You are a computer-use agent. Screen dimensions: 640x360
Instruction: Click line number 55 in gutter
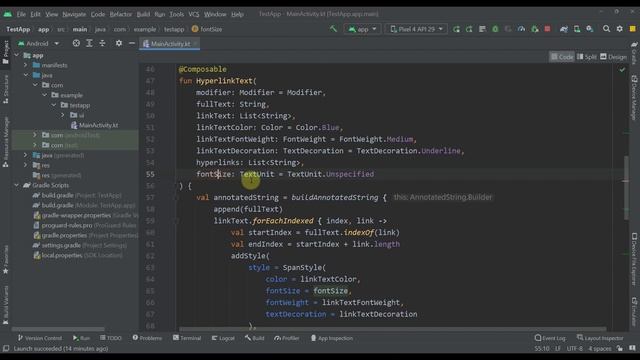coord(150,174)
